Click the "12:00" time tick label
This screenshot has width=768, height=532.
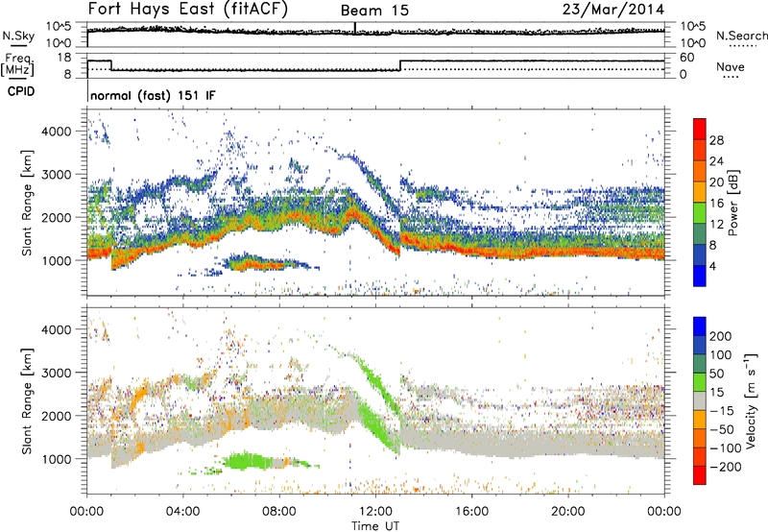pos(375,512)
